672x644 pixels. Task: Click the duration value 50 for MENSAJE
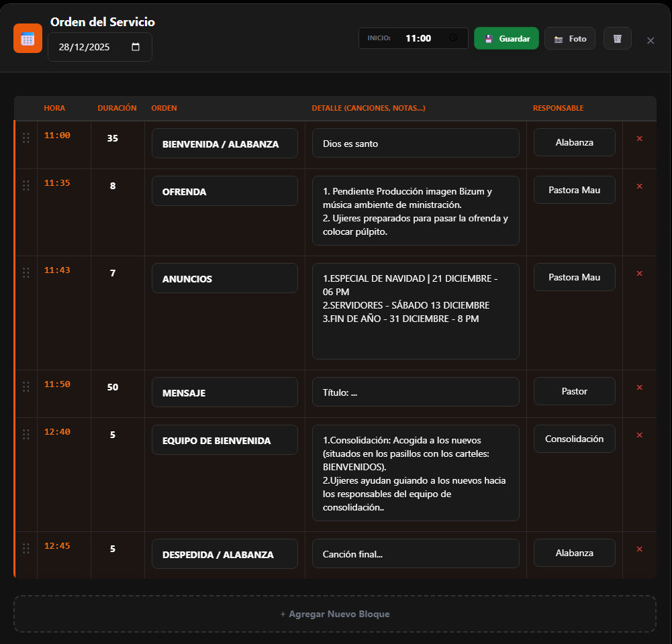[113, 387]
